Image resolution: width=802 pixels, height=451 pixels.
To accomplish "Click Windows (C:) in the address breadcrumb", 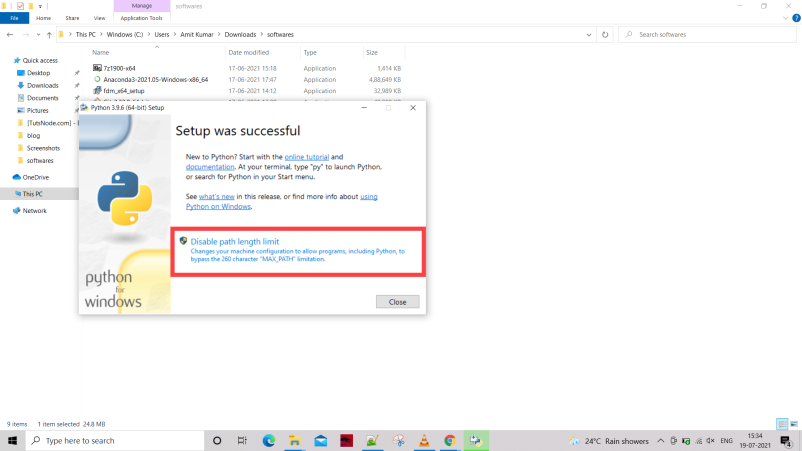I will tap(125, 35).
